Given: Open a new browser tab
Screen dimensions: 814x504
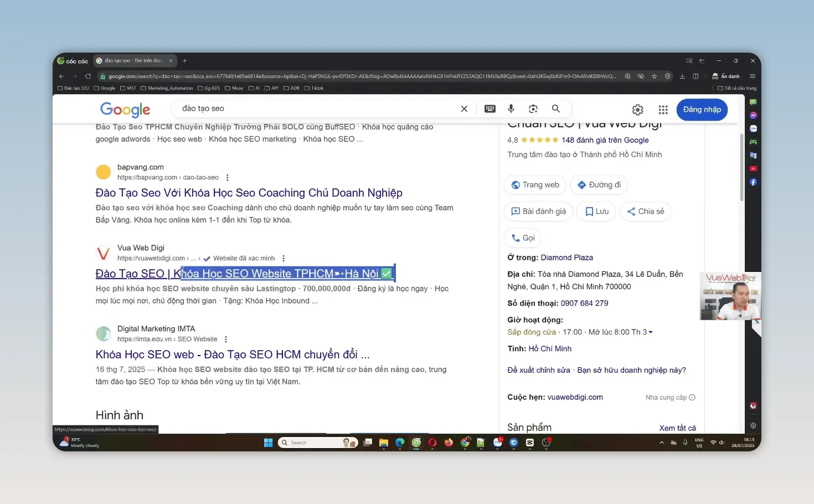Looking at the screenshot, I should pos(185,61).
